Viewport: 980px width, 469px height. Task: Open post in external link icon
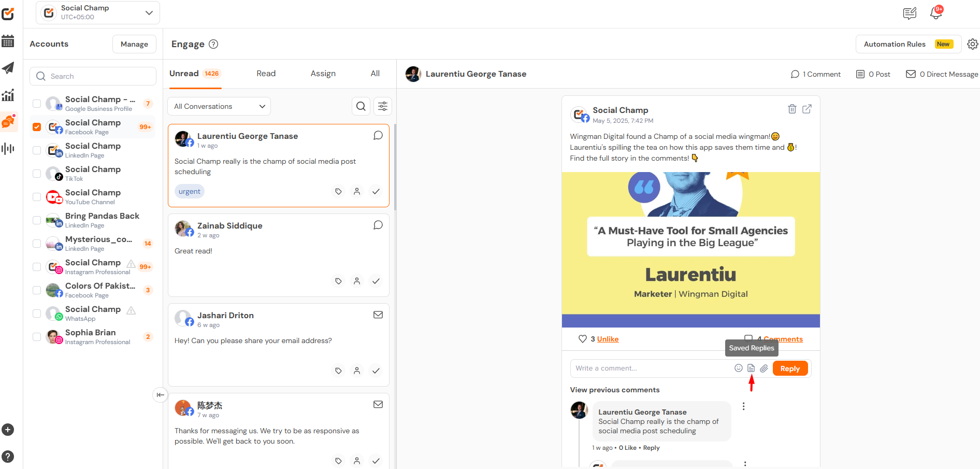[x=807, y=109]
